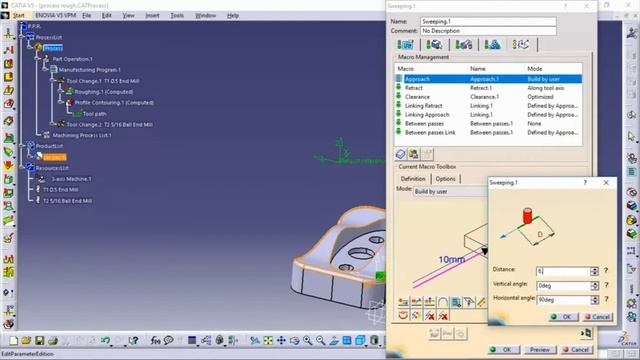This screenshot has height=360, width=640.
Task: Click OK at bottom of main dialog
Action: 504,350
